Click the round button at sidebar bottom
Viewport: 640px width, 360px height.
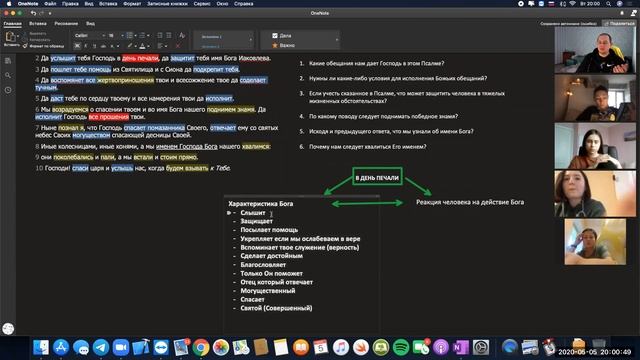click(x=8, y=329)
